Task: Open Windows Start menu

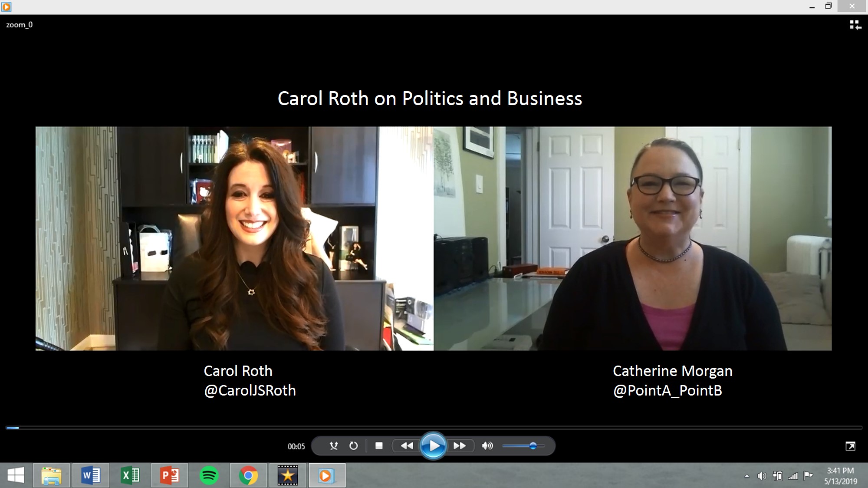Action: tap(16, 475)
